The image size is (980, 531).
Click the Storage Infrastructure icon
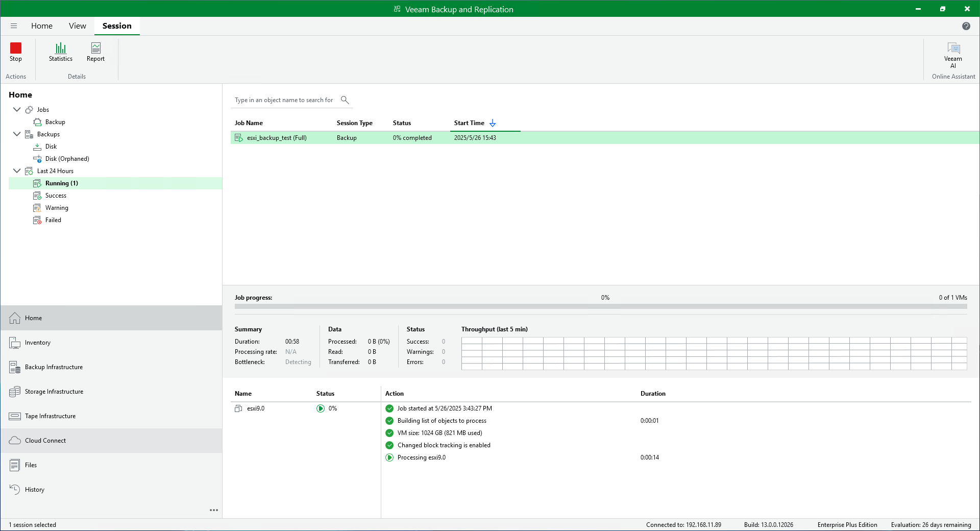click(15, 392)
